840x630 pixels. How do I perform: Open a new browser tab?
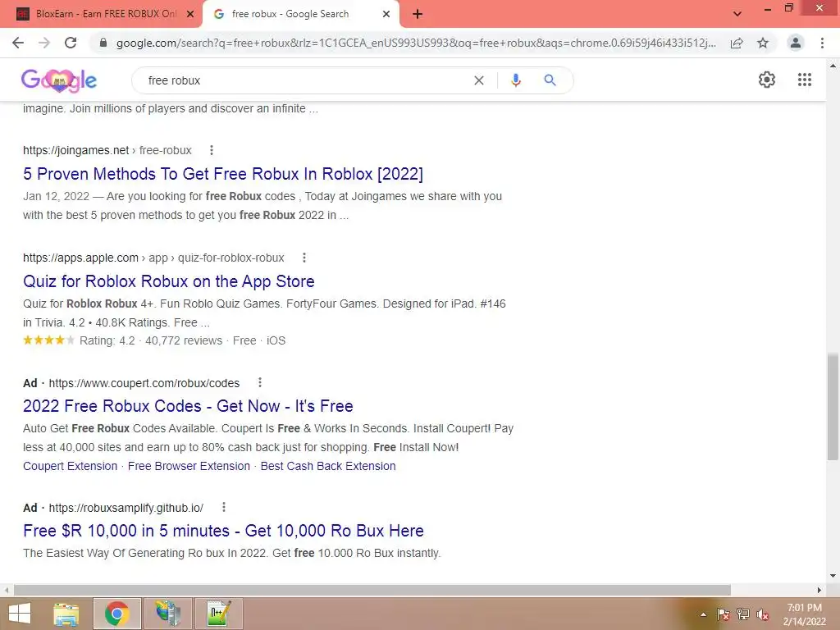418,14
